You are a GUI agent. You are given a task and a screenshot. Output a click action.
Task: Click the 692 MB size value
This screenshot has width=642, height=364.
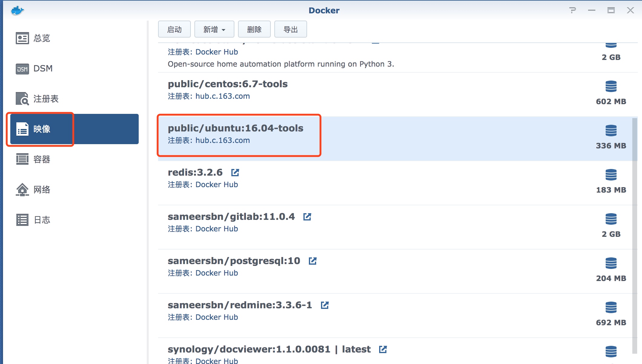click(611, 323)
